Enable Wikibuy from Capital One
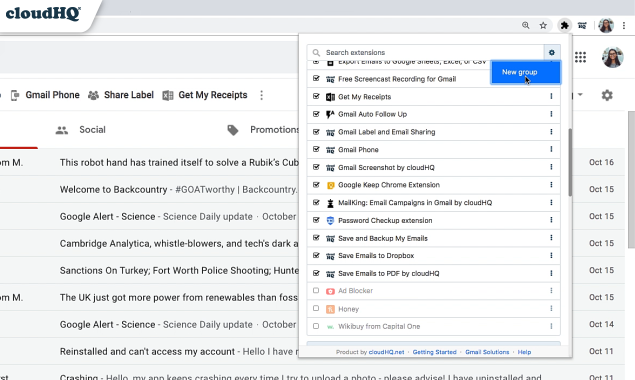Viewport: 635px width, 380px height. tap(316, 326)
